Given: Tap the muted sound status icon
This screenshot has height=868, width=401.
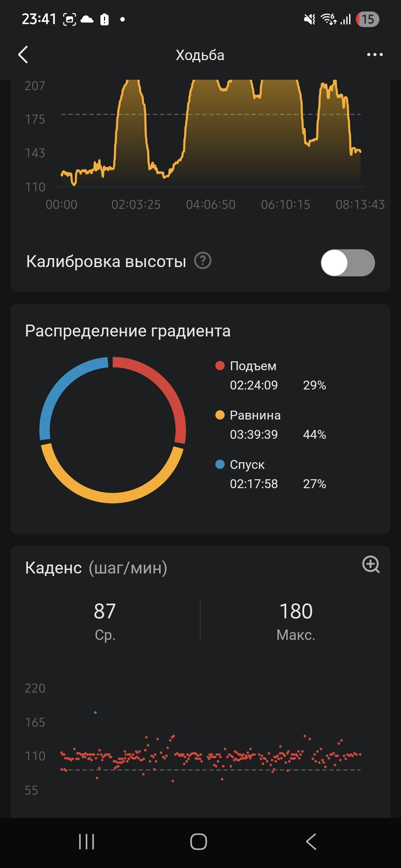Looking at the screenshot, I should click(309, 19).
